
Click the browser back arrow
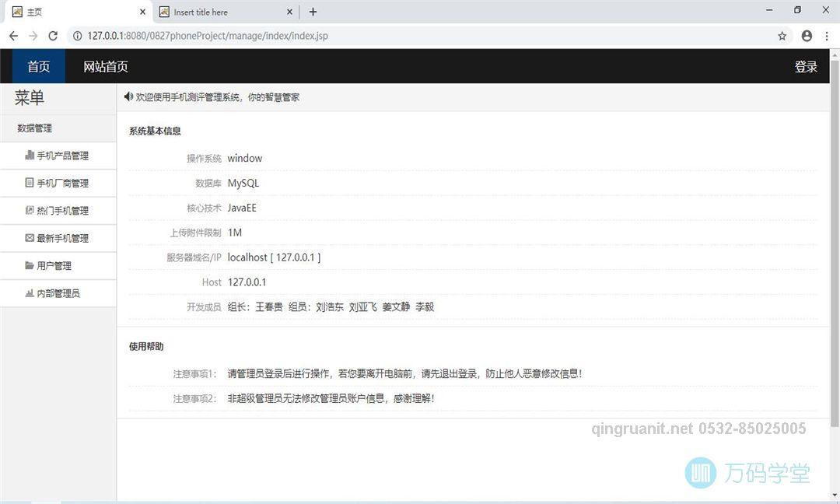(12, 36)
